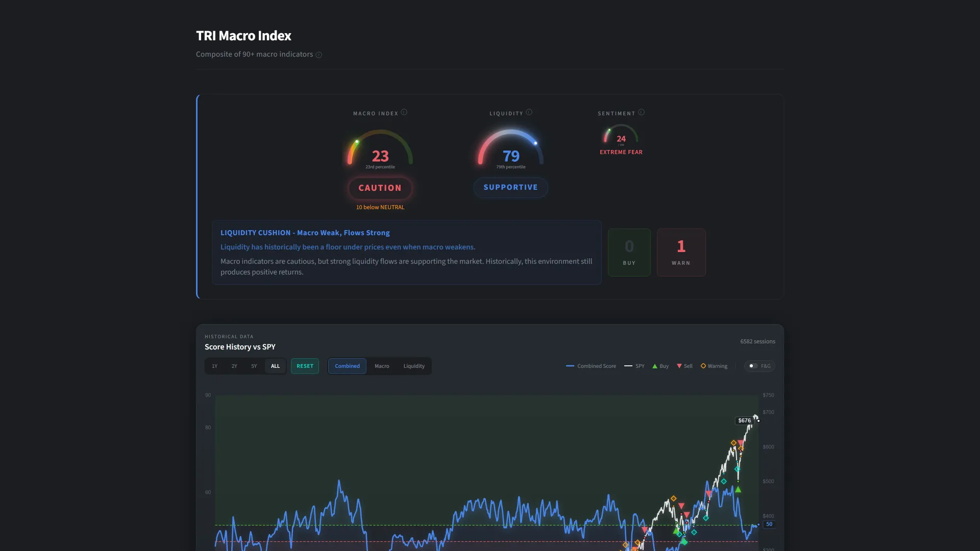The image size is (980, 551).
Task: Switch to the 5Y time range
Action: [254, 366]
